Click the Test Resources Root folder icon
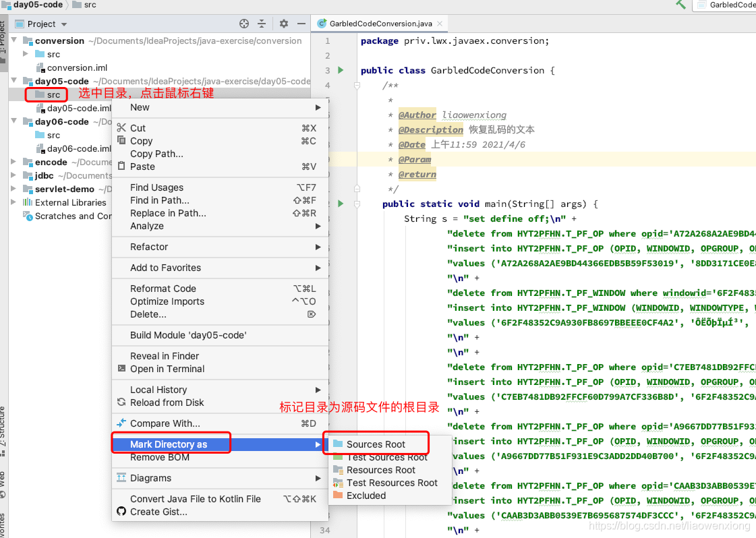756x538 pixels. (x=338, y=483)
